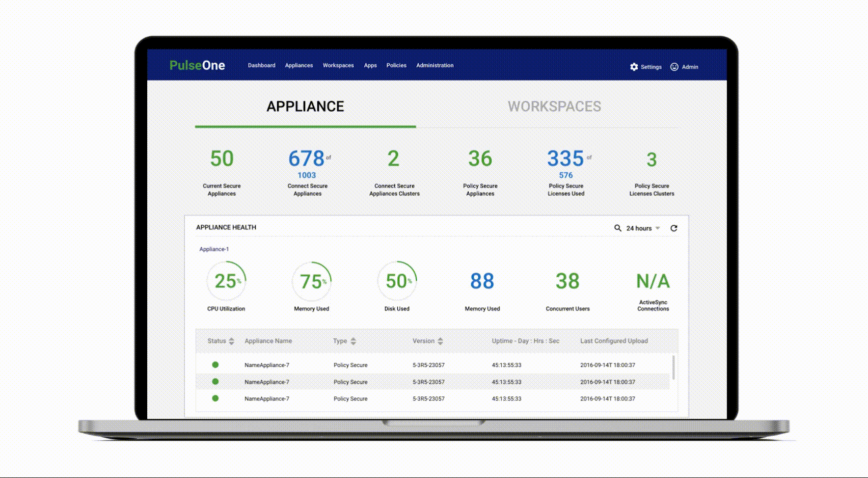Click the Concurrent Users caption
Viewport: 868px width, 478px height.
tap(567, 309)
